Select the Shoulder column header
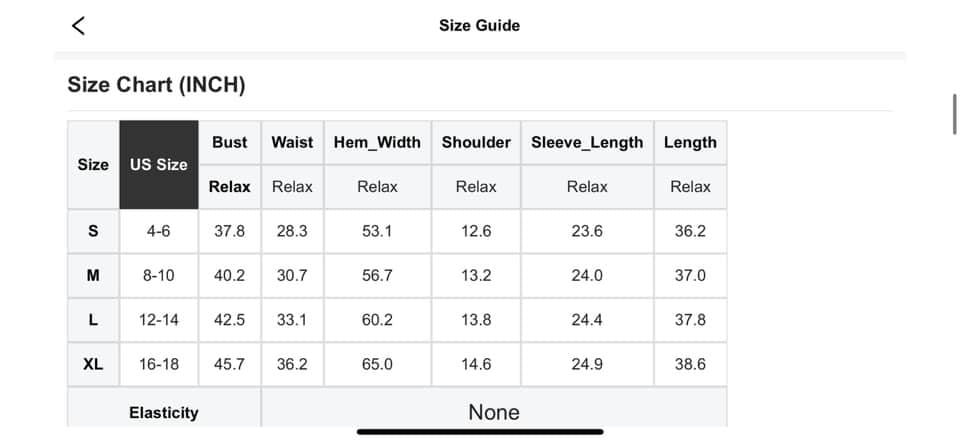Image resolution: width=960 pixels, height=444 pixels. pos(476,142)
